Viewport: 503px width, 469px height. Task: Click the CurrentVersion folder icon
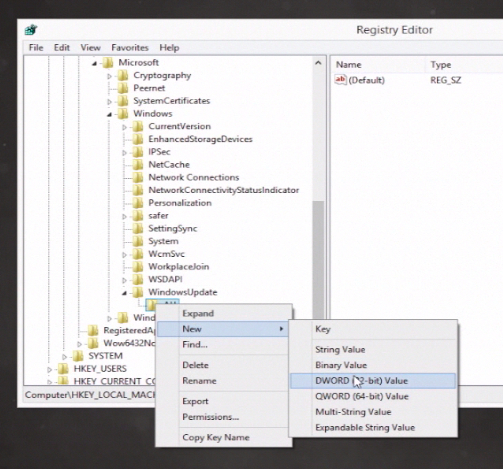[138, 127]
